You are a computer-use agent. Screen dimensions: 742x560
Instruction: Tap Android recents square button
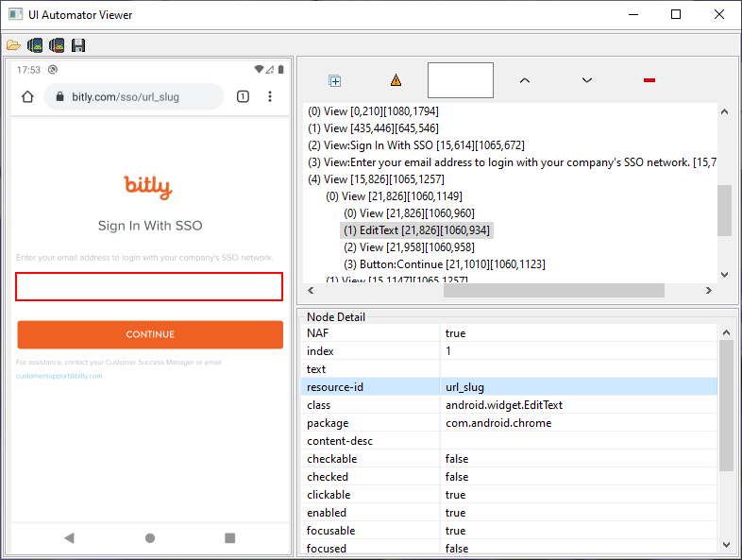click(x=230, y=537)
